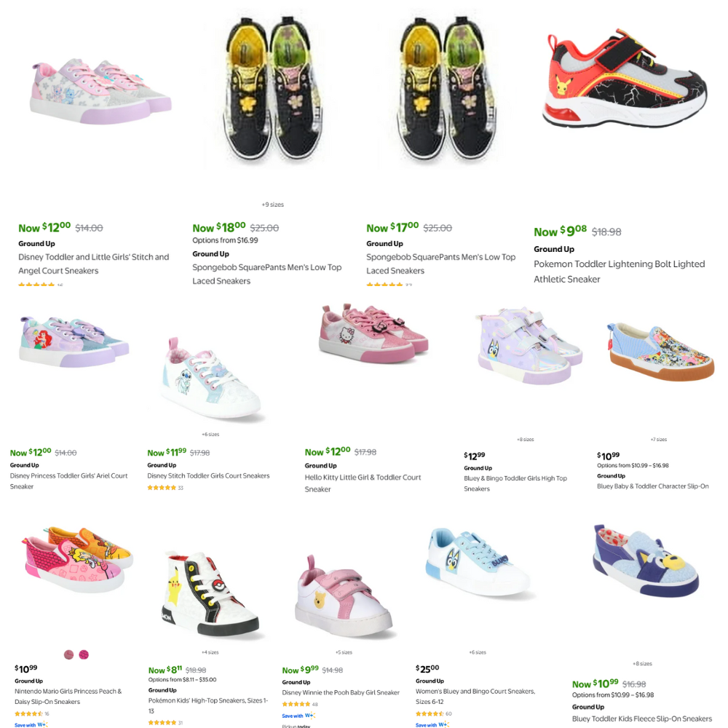Open the Disney Princess Ariel Court Sneaker title link
The image size is (728, 728).
[68, 481]
